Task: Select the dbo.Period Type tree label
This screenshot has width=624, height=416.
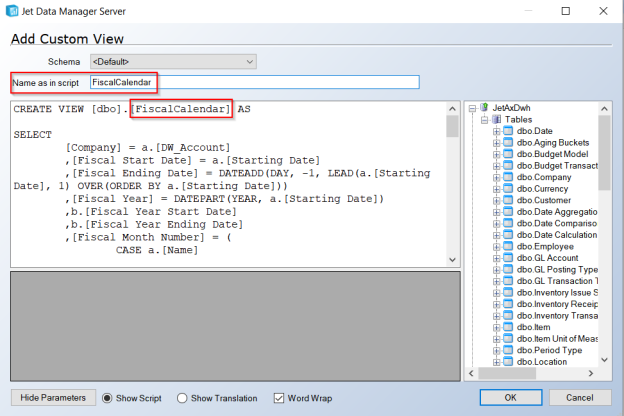Action: coord(549,350)
